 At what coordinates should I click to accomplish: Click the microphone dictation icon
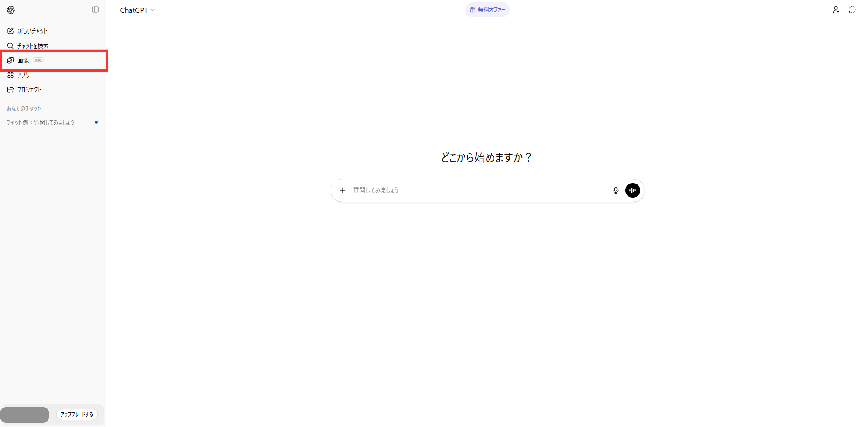tap(615, 190)
